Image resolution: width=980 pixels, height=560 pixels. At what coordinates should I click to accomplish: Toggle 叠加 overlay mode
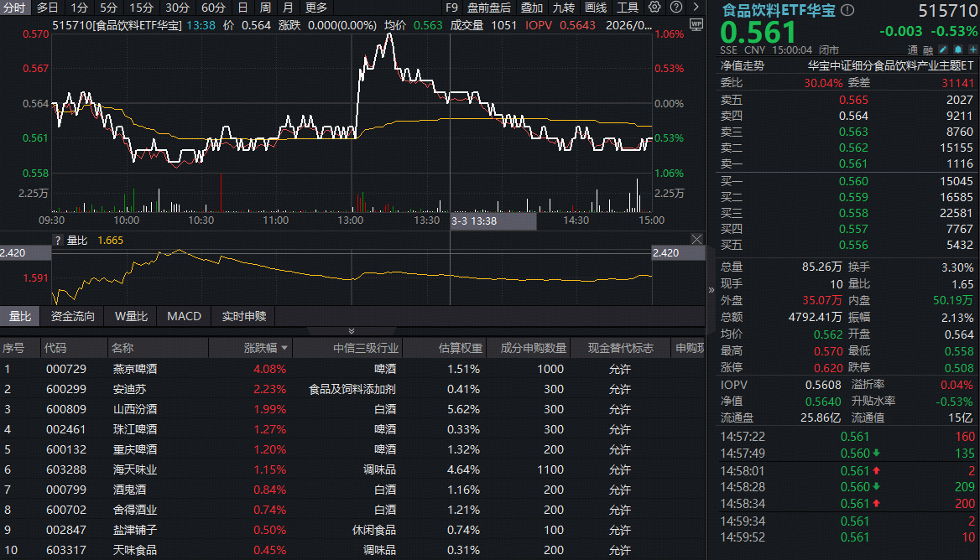click(532, 8)
